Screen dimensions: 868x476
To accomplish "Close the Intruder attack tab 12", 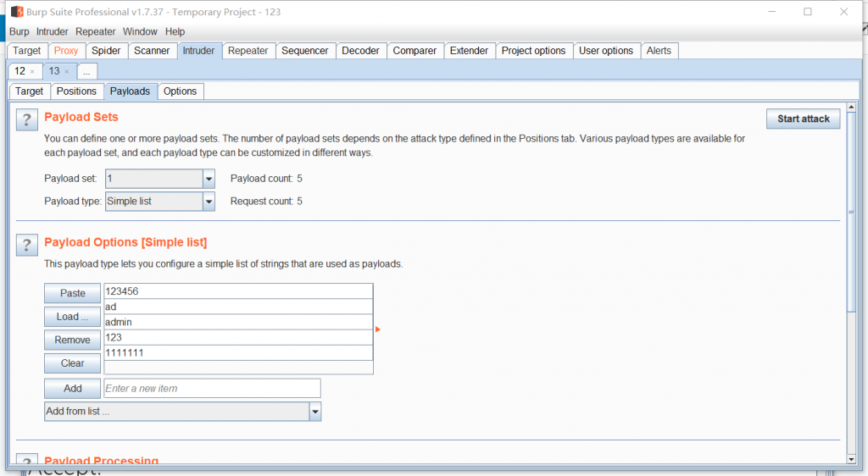I will click(x=32, y=72).
